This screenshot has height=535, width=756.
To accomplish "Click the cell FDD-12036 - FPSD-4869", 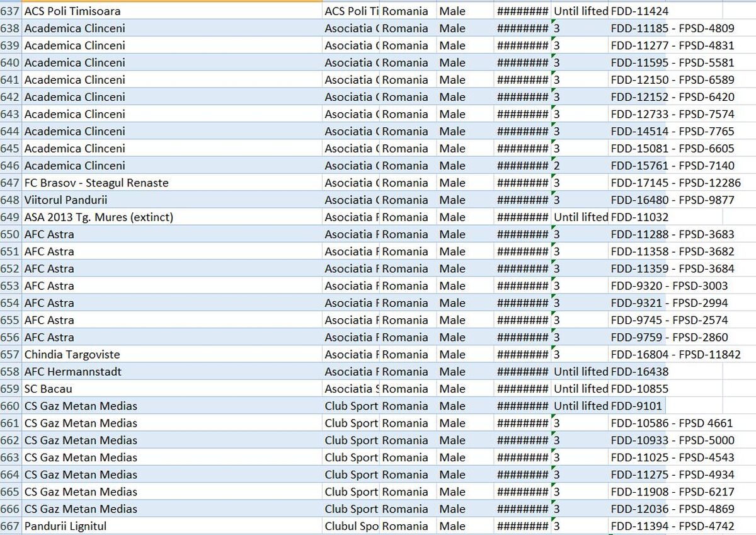I will (672, 509).
